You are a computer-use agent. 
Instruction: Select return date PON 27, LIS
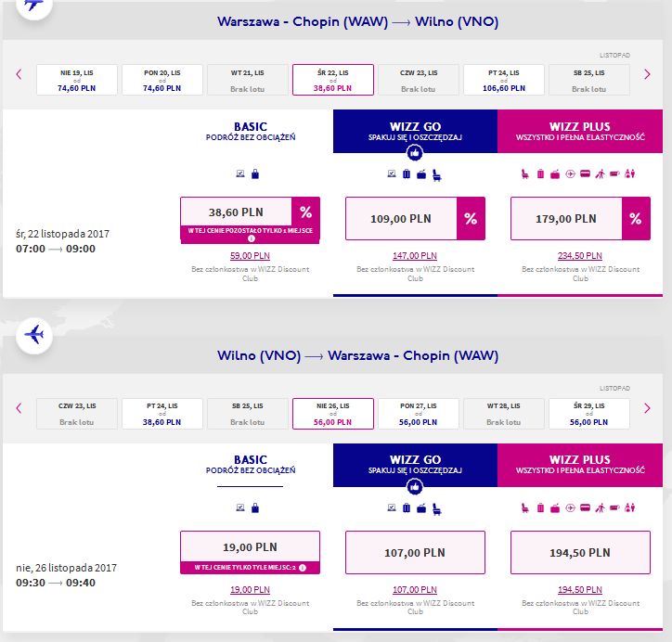[x=419, y=414]
